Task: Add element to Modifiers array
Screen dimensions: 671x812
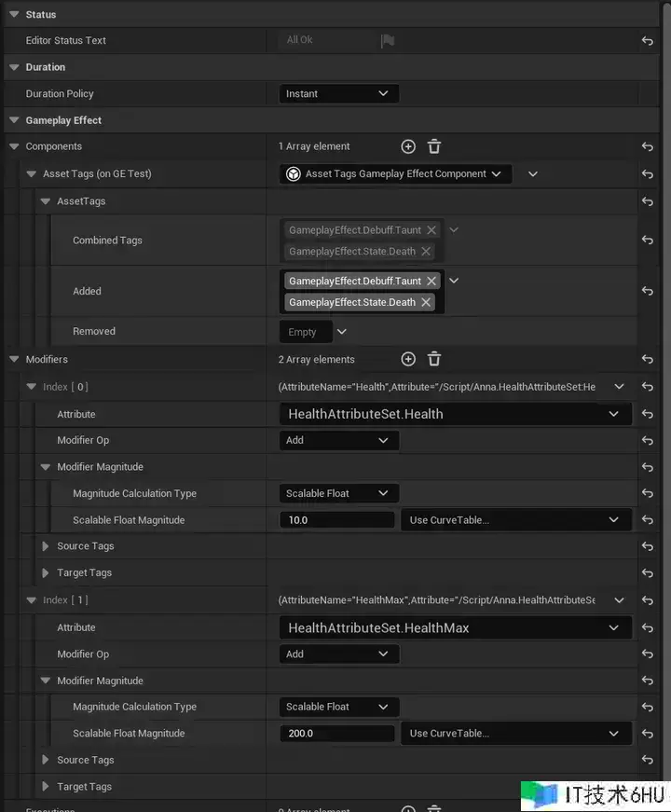Action: tap(408, 359)
